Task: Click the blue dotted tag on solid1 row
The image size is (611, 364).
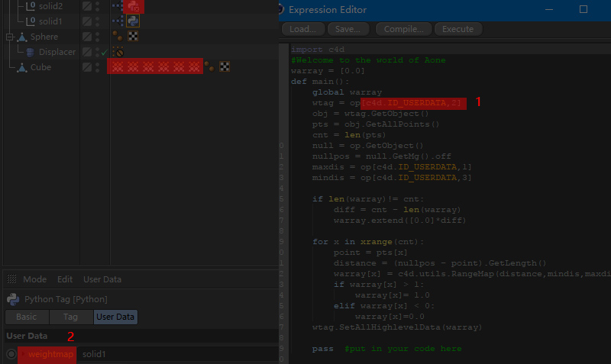Action: point(118,21)
